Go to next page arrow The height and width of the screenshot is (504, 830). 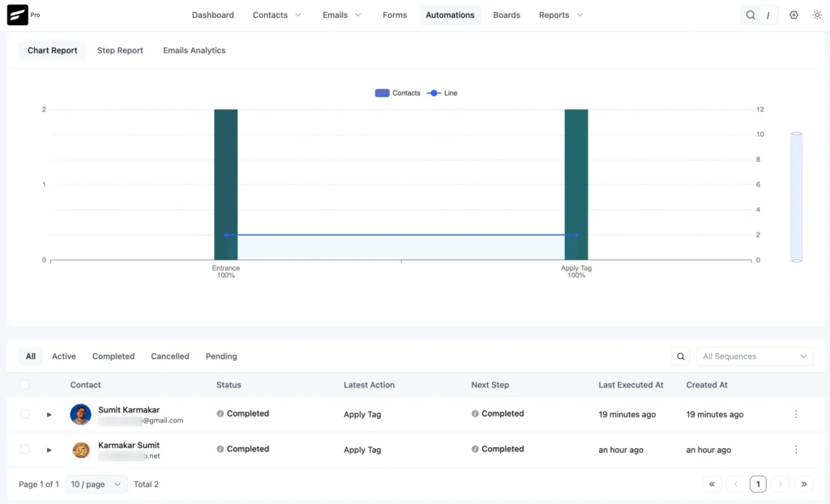[x=781, y=484]
